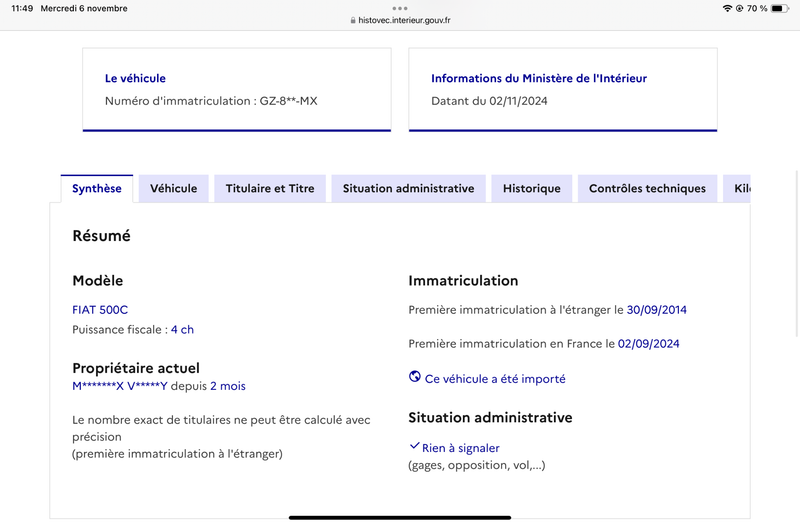The height and width of the screenshot is (525, 800).
Task: Tap the Wi-Fi icon in the status bar
Action: click(728, 8)
